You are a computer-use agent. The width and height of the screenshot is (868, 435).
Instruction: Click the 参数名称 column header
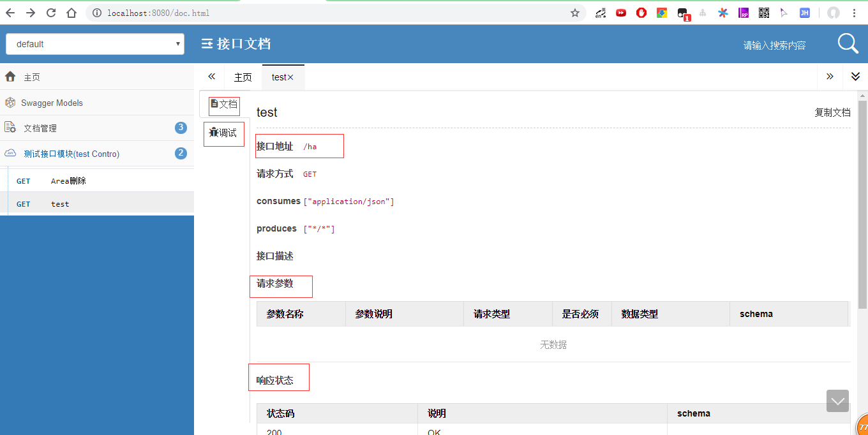point(301,314)
